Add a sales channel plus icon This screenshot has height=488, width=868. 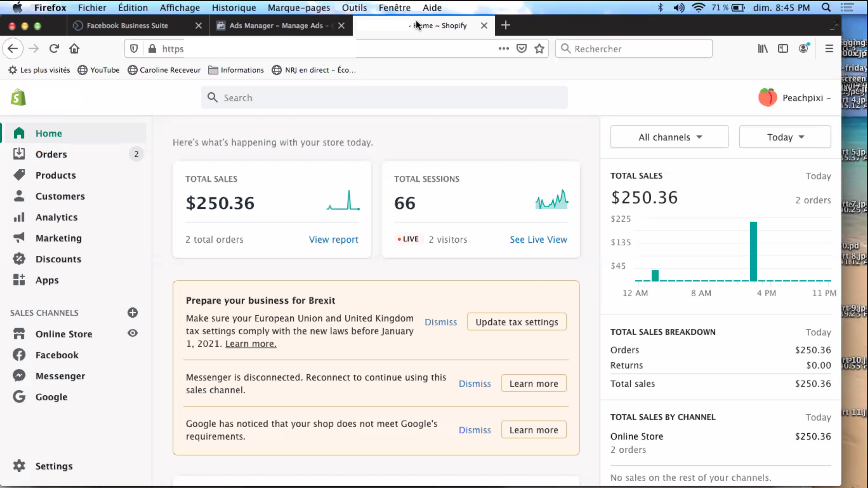point(133,313)
